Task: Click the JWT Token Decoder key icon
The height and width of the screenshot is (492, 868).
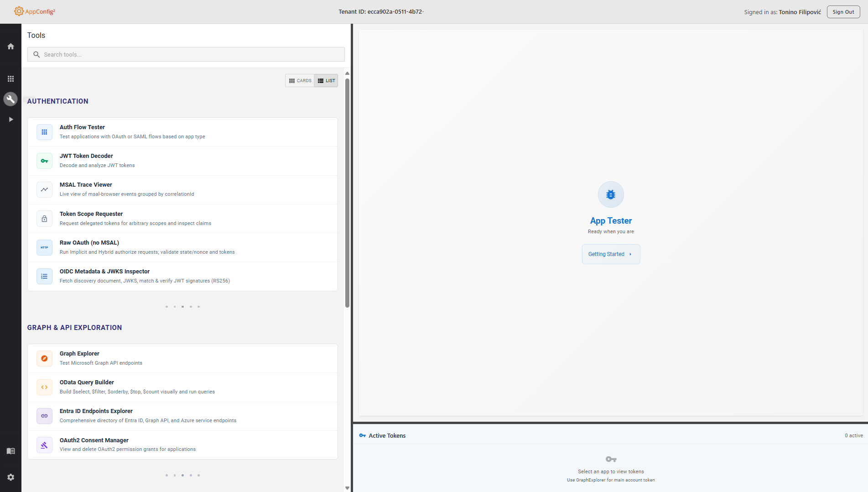Action: (44, 161)
